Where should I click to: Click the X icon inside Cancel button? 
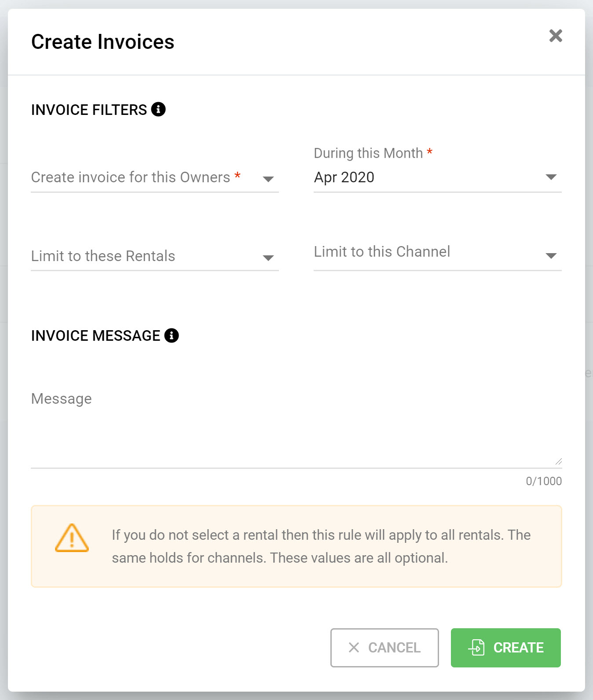354,647
